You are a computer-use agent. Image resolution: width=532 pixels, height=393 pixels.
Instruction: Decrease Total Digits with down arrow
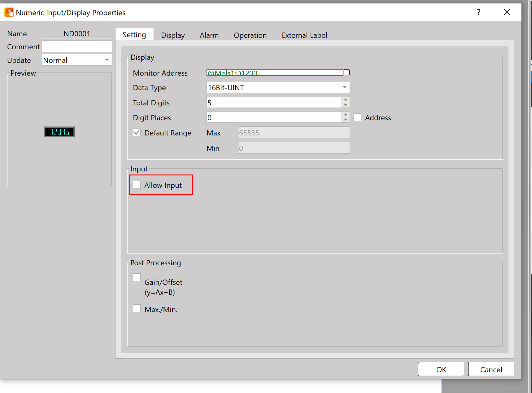coord(345,105)
